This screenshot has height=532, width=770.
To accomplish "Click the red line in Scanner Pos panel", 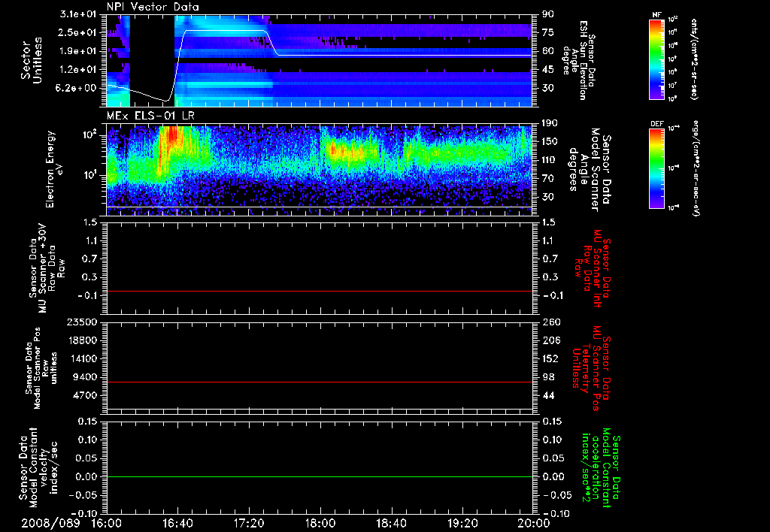I will tap(320, 382).
